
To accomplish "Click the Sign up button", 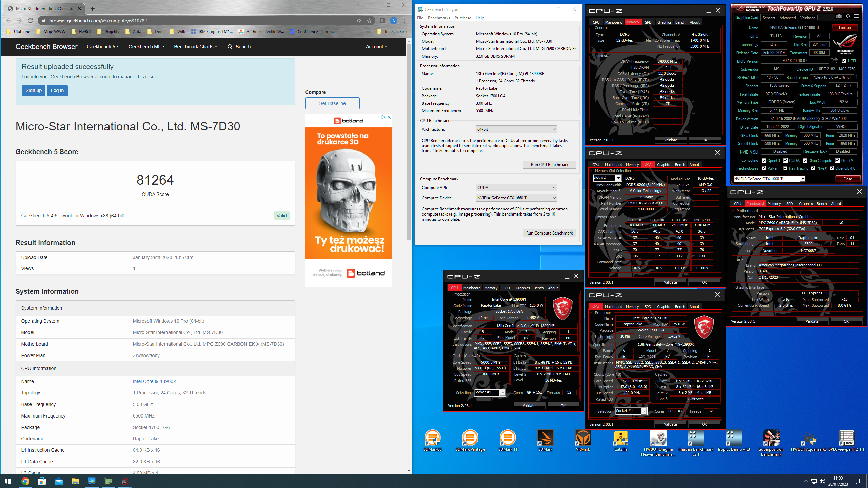I will [x=34, y=90].
